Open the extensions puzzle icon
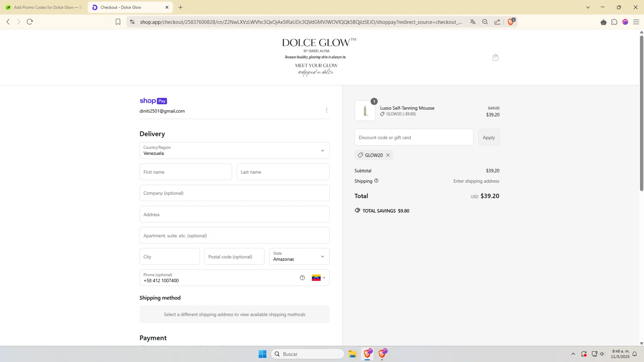The image size is (644, 362). [614, 22]
